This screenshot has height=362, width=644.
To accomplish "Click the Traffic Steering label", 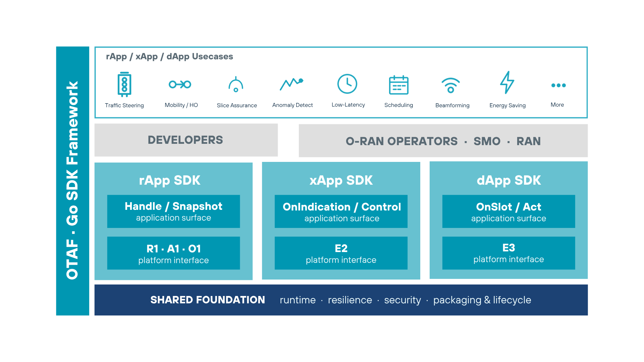I will point(124,106).
